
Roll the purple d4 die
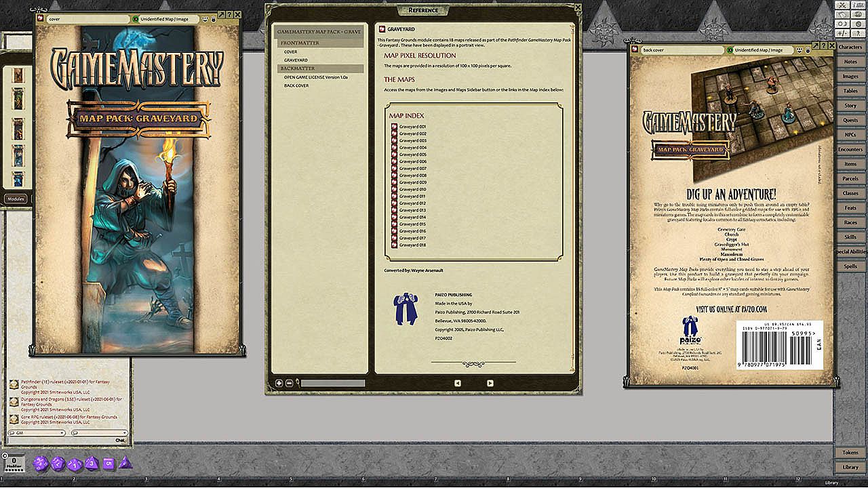125,463
